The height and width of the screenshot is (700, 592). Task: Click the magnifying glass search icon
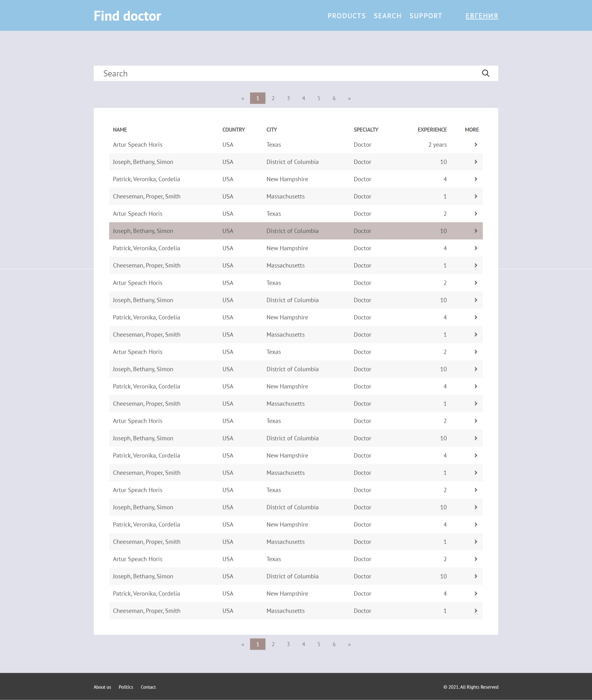[485, 73]
